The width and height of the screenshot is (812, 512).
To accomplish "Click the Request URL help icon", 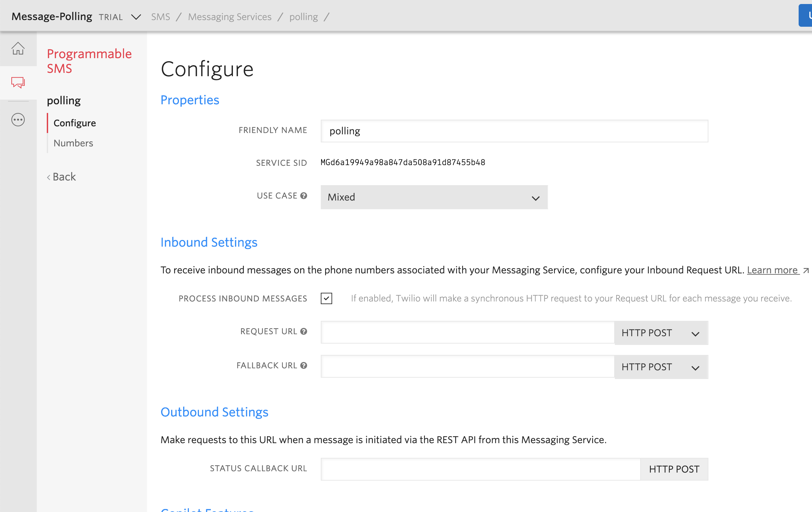I will coord(303,331).
